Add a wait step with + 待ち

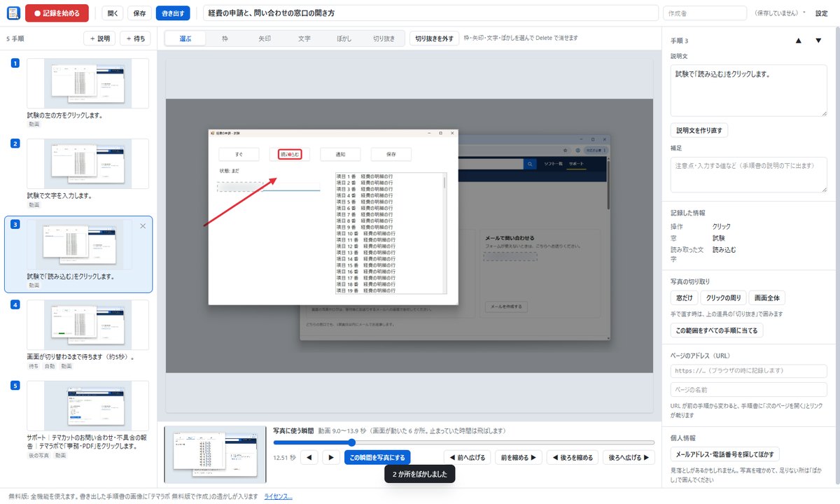click(x=135, y=39)
